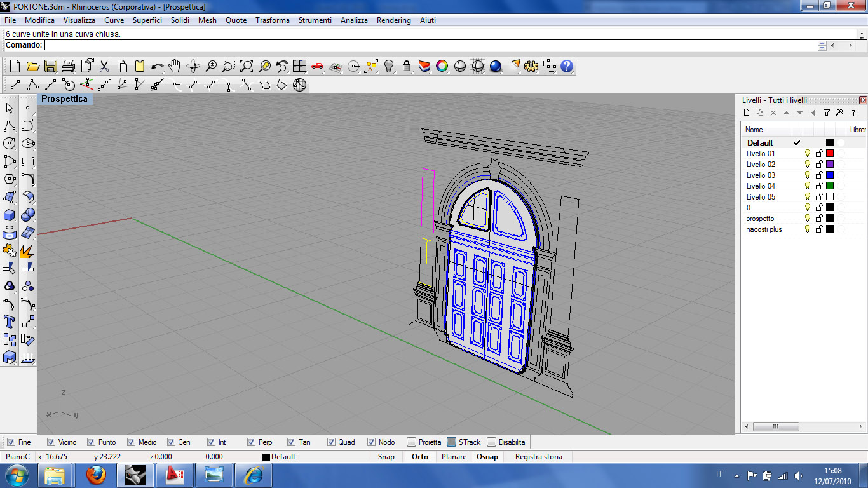Screen dimensions: 868x488
Task: Open a file using folder icon
Action: [33, 66]
